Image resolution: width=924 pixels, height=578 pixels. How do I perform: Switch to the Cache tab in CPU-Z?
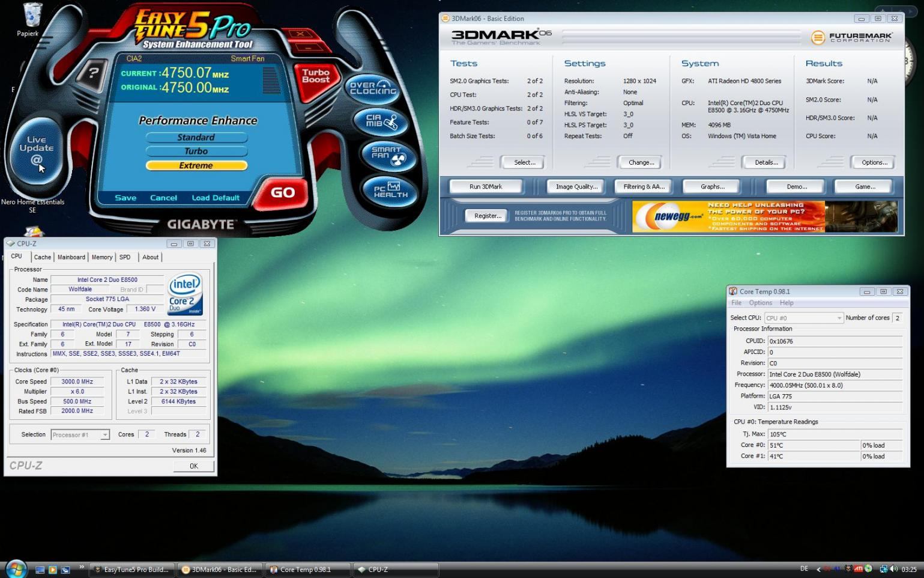[43, 257]
